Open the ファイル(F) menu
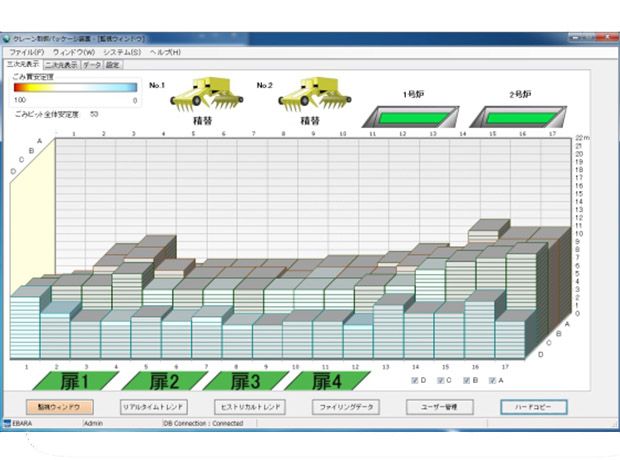This screenshot has height=460, width=620. 26,51
